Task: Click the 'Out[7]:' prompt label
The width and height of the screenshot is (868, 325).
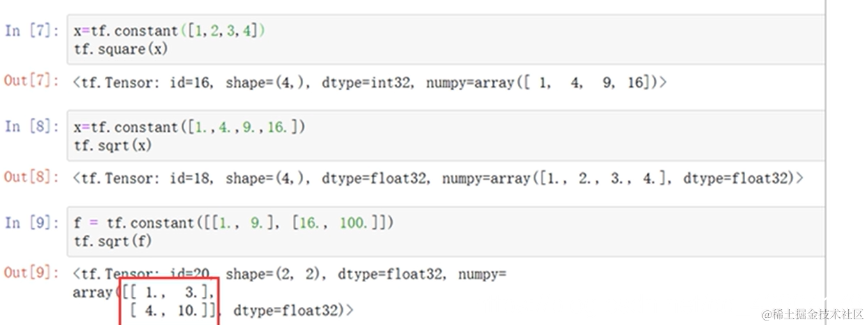Action: point(32,81)
